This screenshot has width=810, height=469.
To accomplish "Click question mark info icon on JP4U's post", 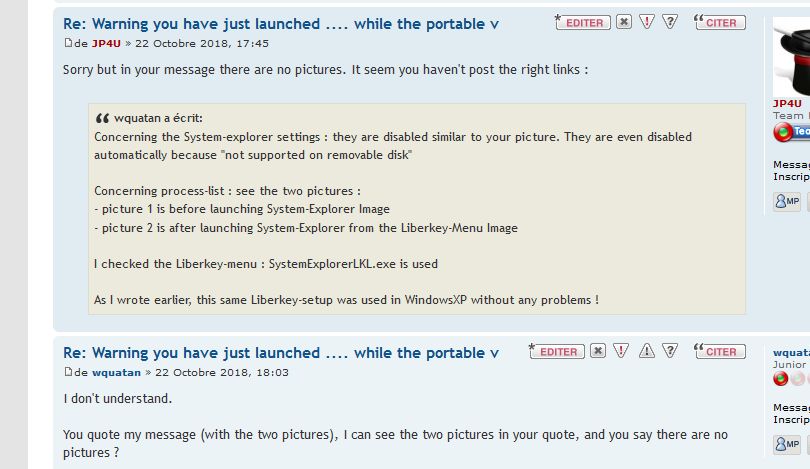I will (670, 22).
